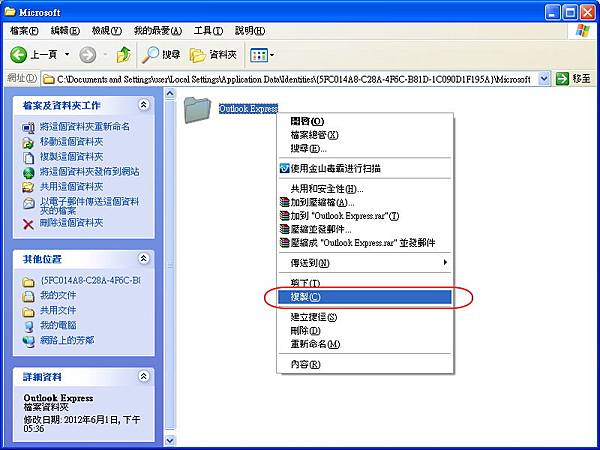Choose 壓縮並發郵件... menu entry
600x450 pixels.
click(365, 229)
